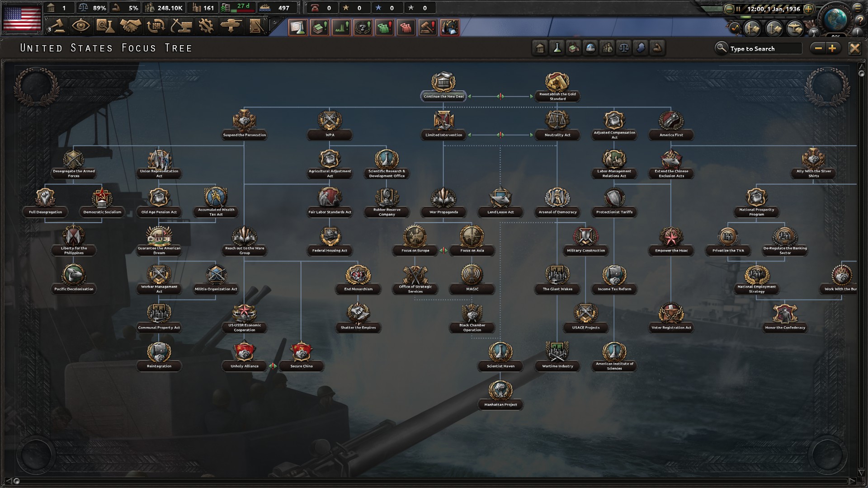Zoom out the focus tree

point(818,48)
